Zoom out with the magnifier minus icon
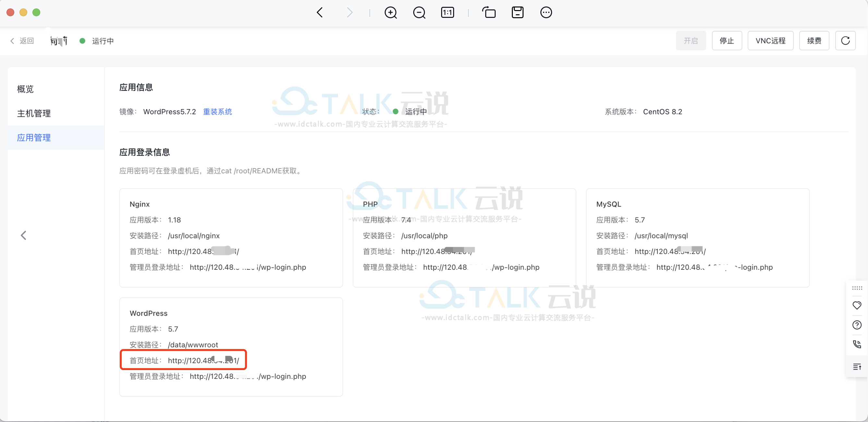Image resolution: width=868 pixels, height=422 pixels. [x=419, y=12]
